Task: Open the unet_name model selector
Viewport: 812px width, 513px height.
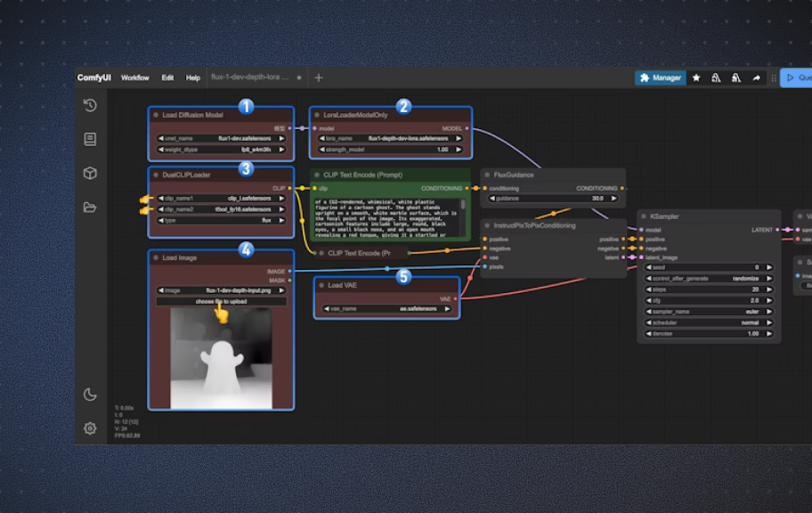Action: (222, 139)
